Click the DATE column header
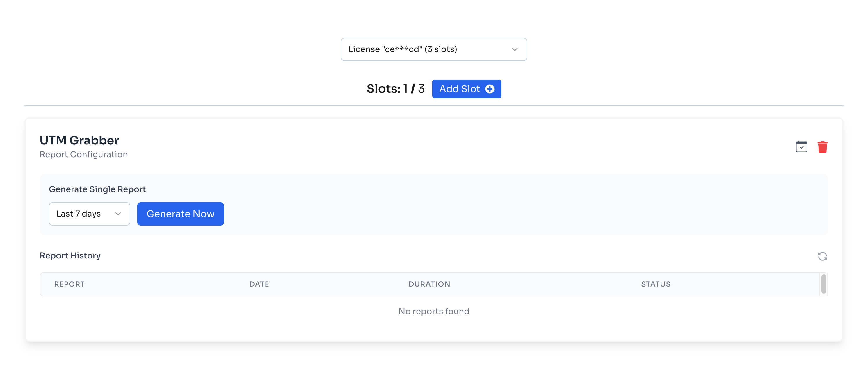Screen dimensions: 868x379 pyautogui.click(x=259, y=284)
